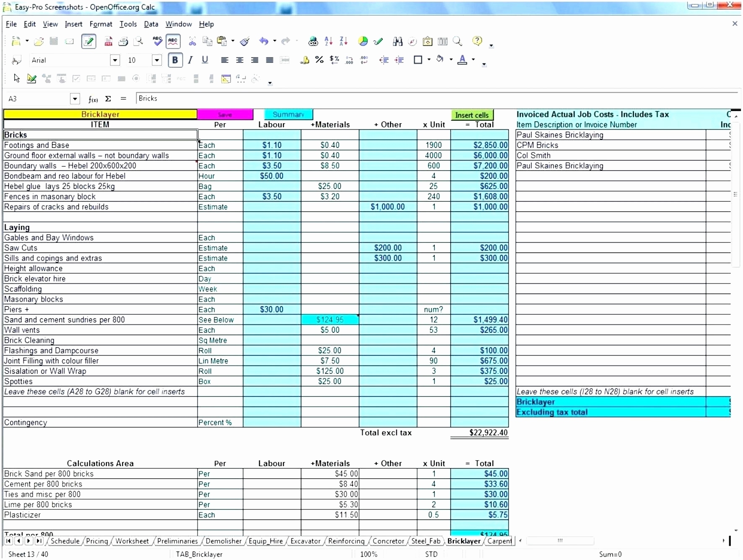Apply percent number format
The height and width of the screenshot is (560, 743).
pyautogui.click(x=319, y=60)
